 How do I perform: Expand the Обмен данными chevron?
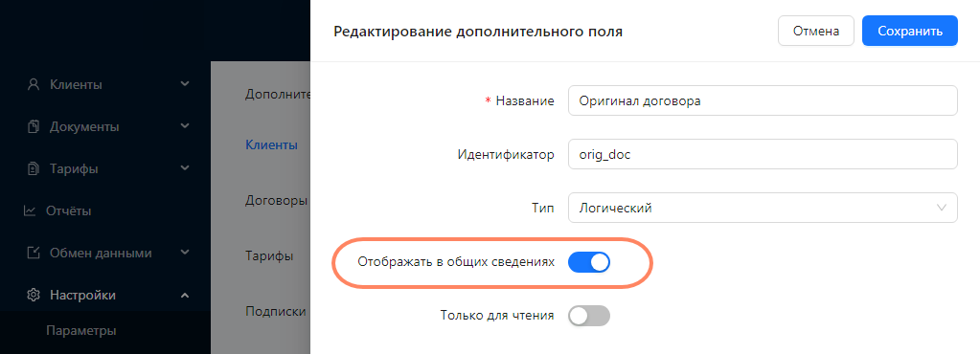point(184,253)
